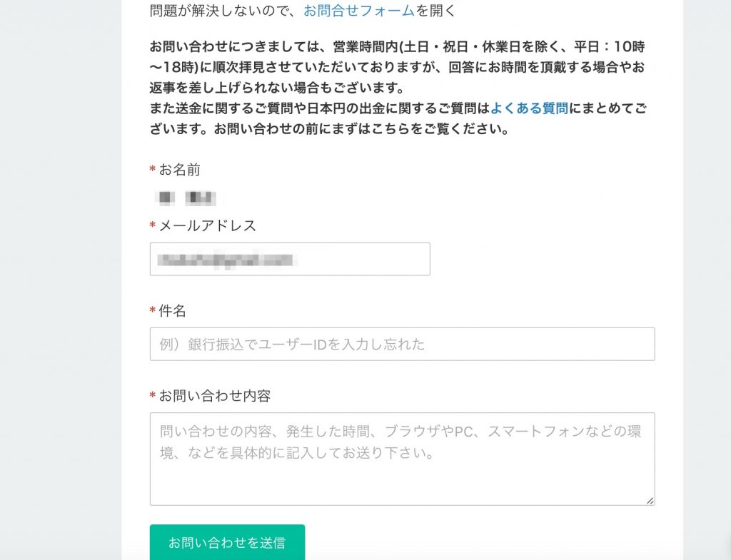The image size is (731, 560).
Task: Open the よくある質問 link
Action: click(529, 108)
